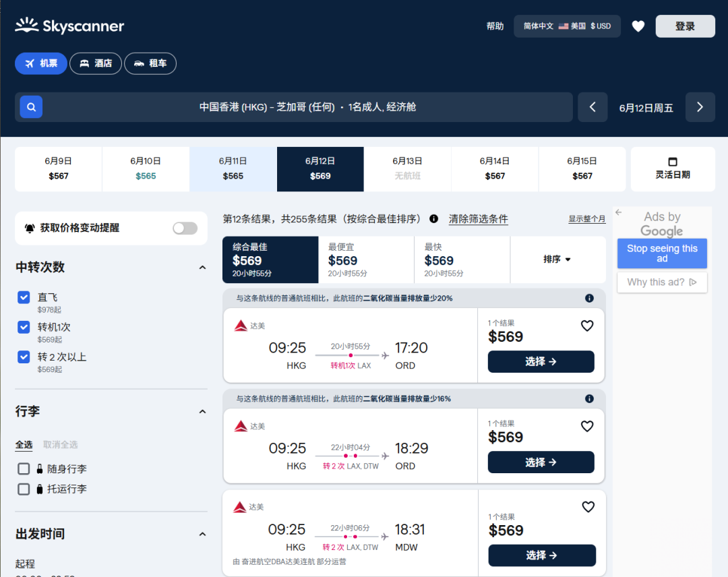
Task: Click the blue search magnifier icon
Action: pos(31,107)
